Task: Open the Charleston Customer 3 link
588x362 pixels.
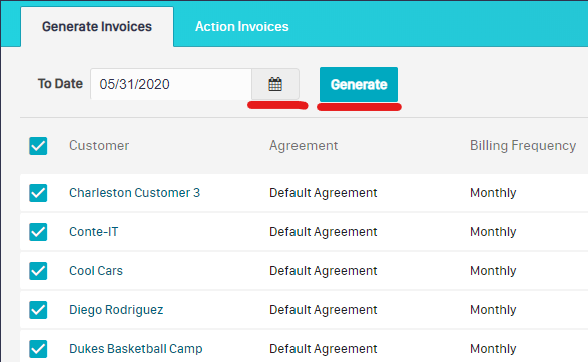Action: pyautogui.click(x=135, y=193)
